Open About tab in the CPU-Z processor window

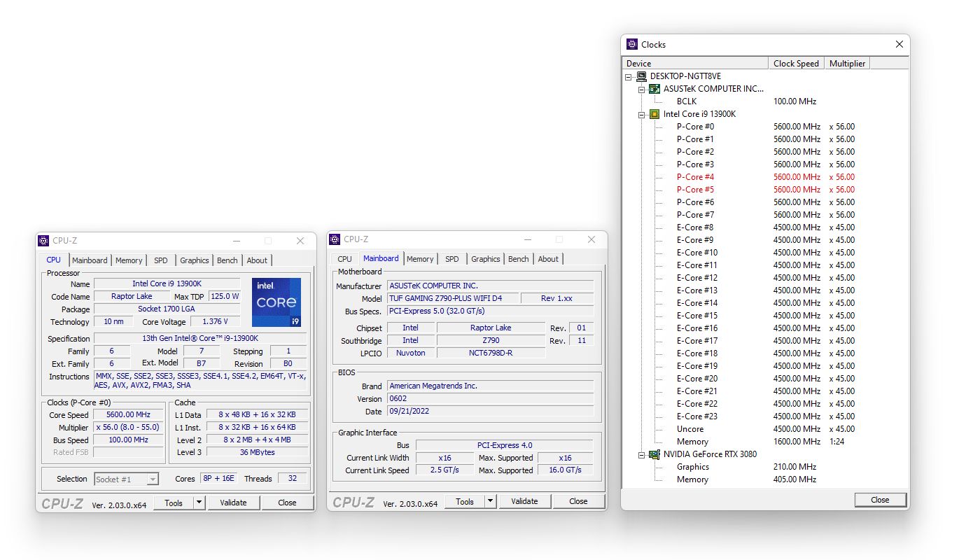point(257,260)
